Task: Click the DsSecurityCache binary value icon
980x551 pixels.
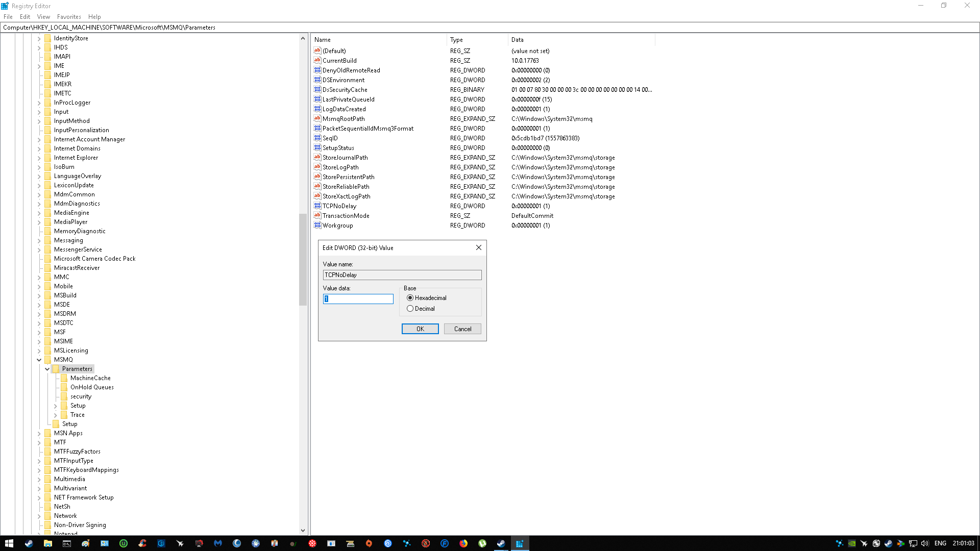Action: pyautogui.click(x=317, y=89)
